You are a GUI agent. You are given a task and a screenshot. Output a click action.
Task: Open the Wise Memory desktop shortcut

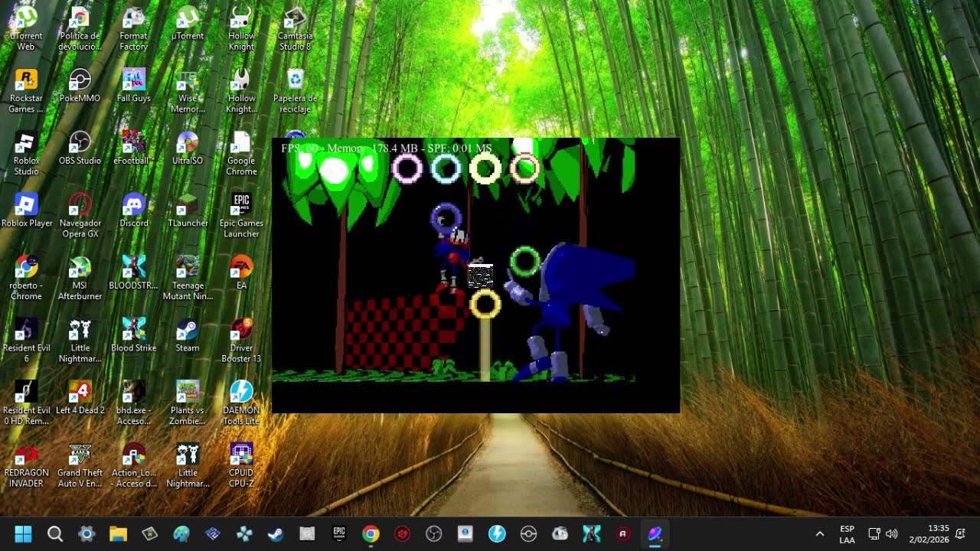[x=188, y=91]
